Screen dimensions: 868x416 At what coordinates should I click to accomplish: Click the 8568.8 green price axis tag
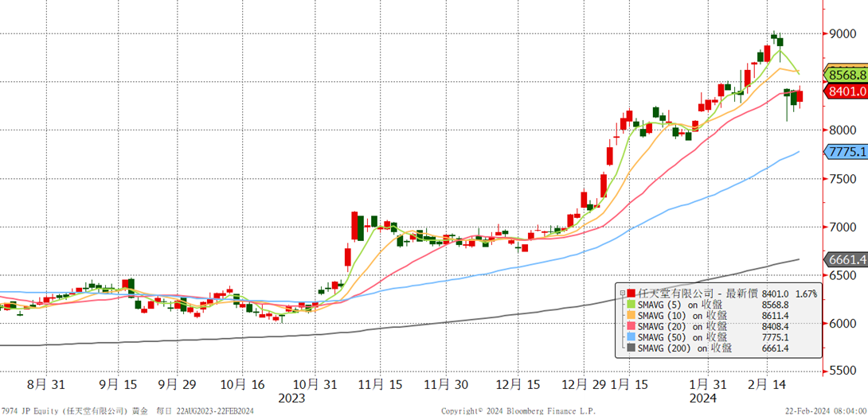point(846,75)
